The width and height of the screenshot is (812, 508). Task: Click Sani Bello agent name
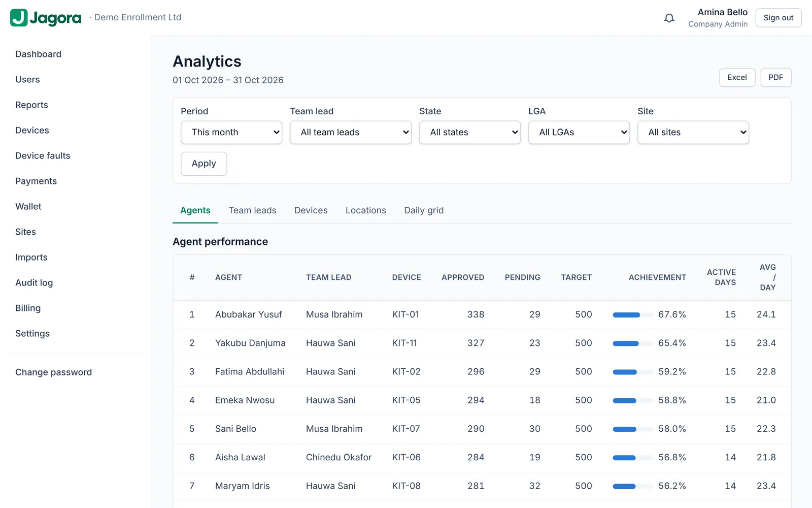tap(235, 429)
